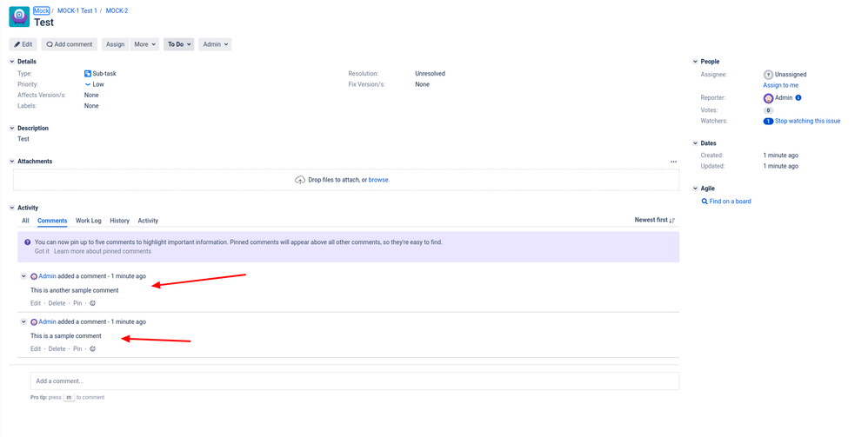Image resolution: width=868 pixels, height=437 pixels.
Task: Add reaction to 'another sample comment'
Action: point(92,303)
